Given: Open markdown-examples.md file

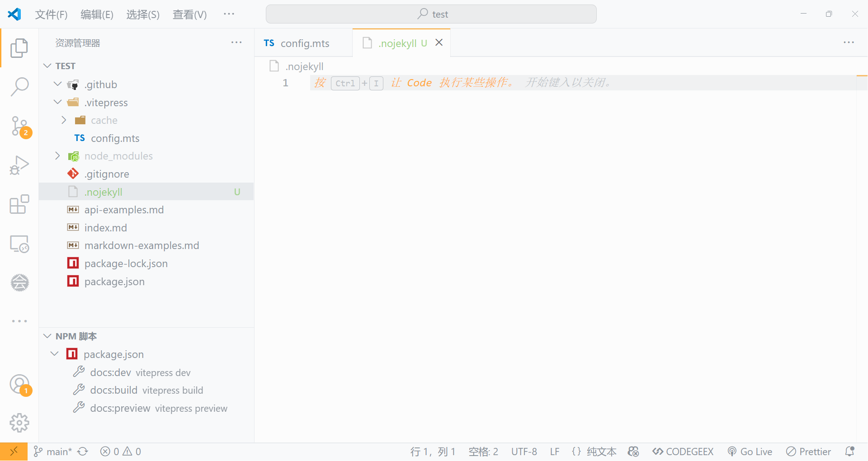Looking at the screenshot, I should [146, 245].
